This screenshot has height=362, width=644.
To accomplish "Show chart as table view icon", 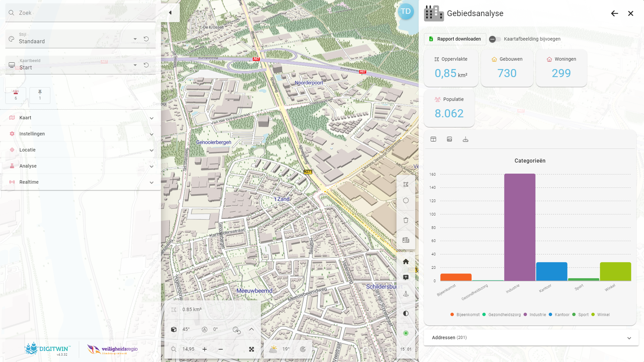I will pyautogui.click(x=433, y=139).
